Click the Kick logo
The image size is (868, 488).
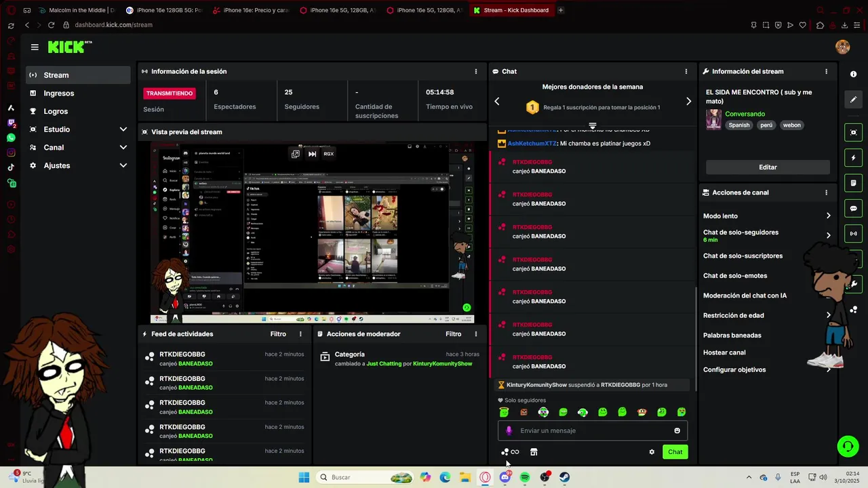pos(69,47)
